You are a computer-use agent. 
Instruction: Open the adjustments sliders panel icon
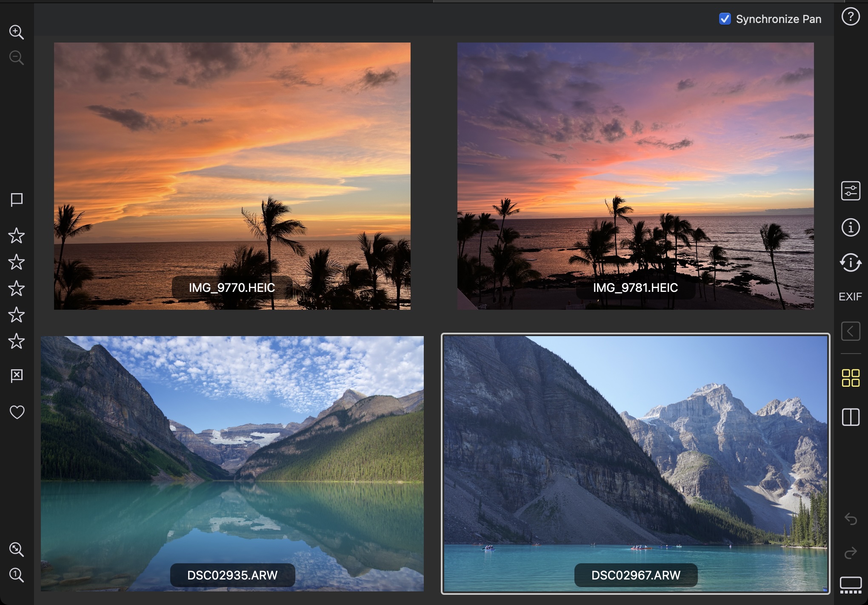pyautogui.click(x=850, y=191)
